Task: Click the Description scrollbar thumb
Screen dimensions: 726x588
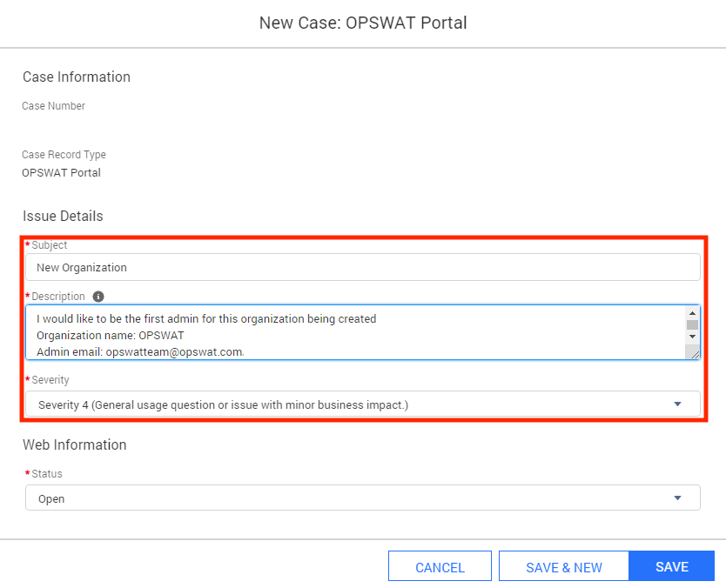Action: pos(692,324)
